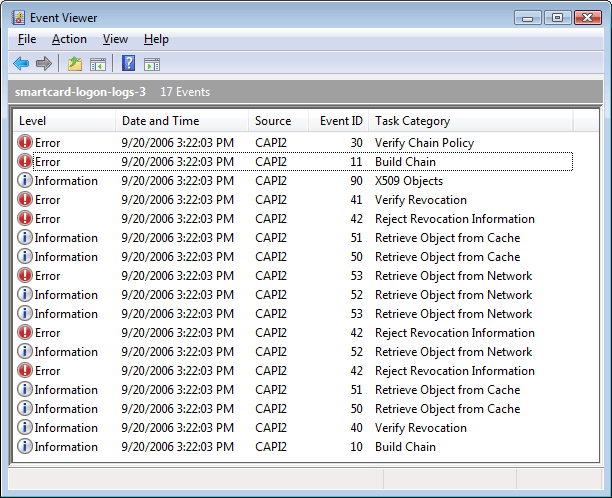
Task: Click the information icon on Build Chain event 10 row
Action: tap(25, 446)
